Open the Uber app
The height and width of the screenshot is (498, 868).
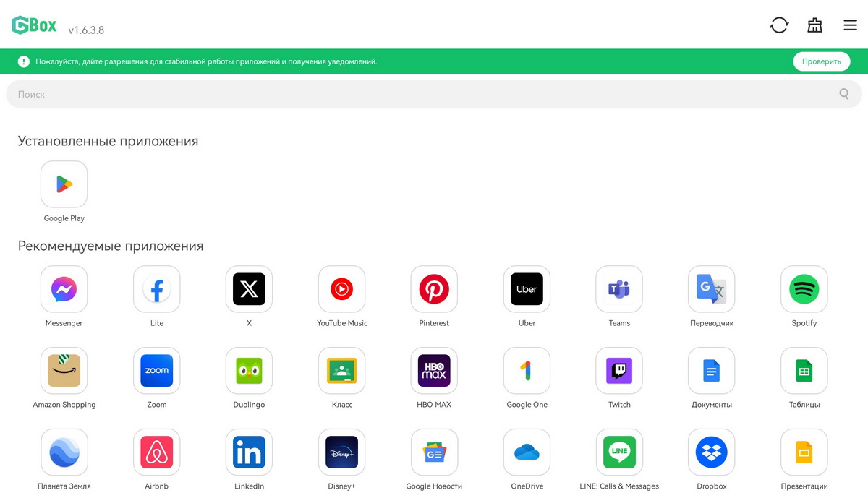527,289
